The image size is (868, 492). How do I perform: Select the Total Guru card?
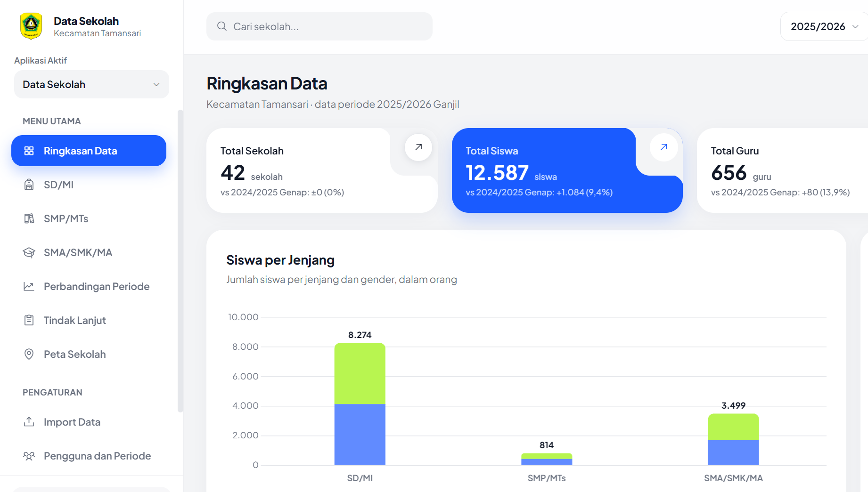tap(782, 170)
